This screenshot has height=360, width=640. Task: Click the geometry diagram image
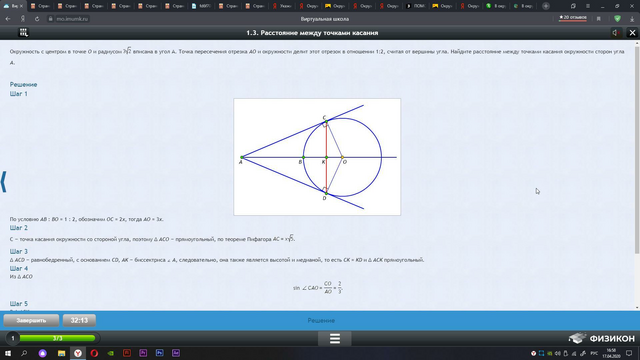click(x=317, y=157)
